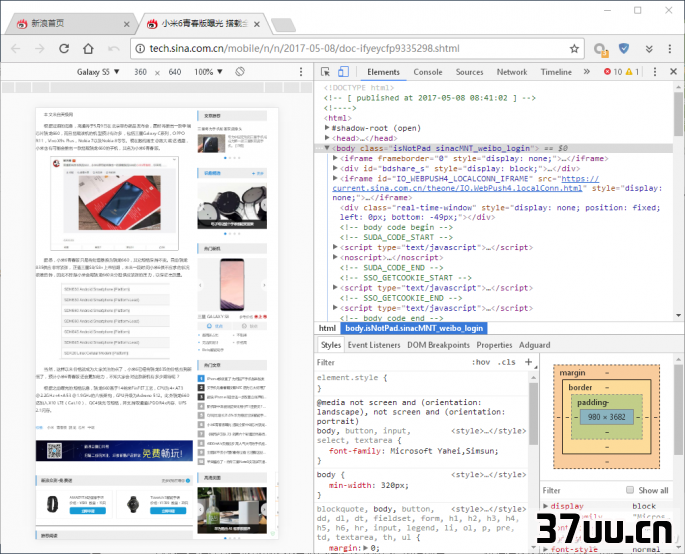Close the 新浪首页 tab
The image size is (685, 554).
tap(127, 24)
